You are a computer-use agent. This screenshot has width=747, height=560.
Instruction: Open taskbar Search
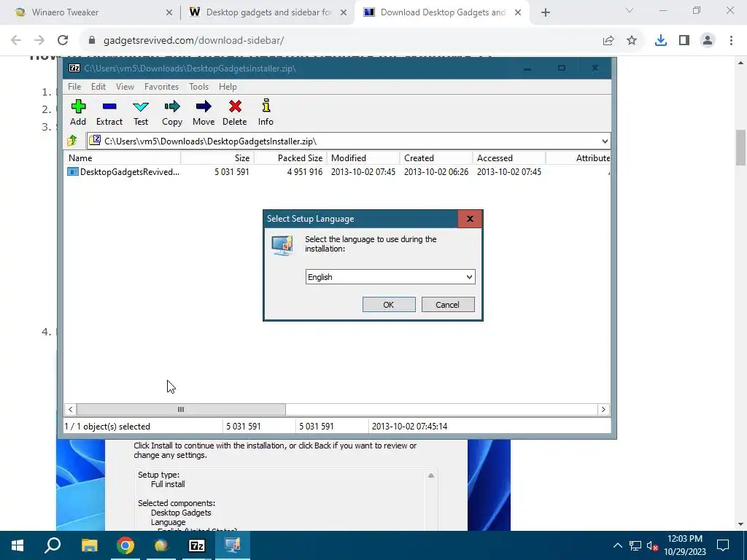pyautogui.click(x=53, y=545)
